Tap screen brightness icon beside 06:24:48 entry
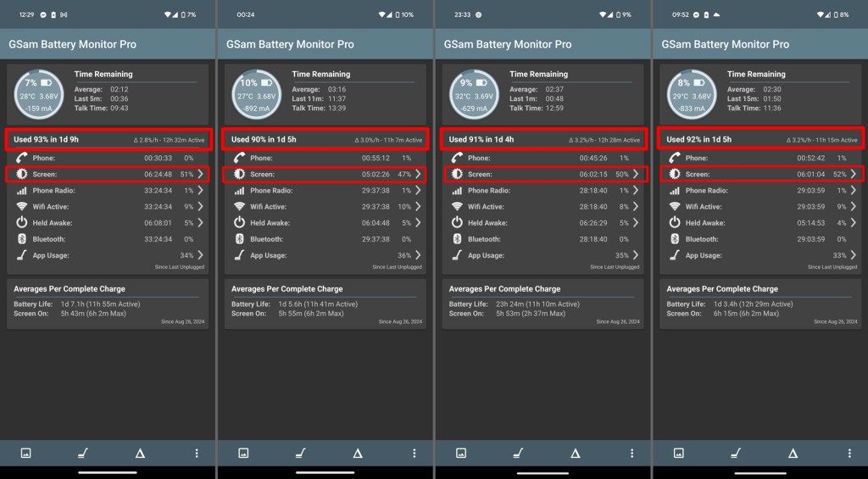Image resolution: width=868 pixels, height=479 pixels. (x=22, y=175)
